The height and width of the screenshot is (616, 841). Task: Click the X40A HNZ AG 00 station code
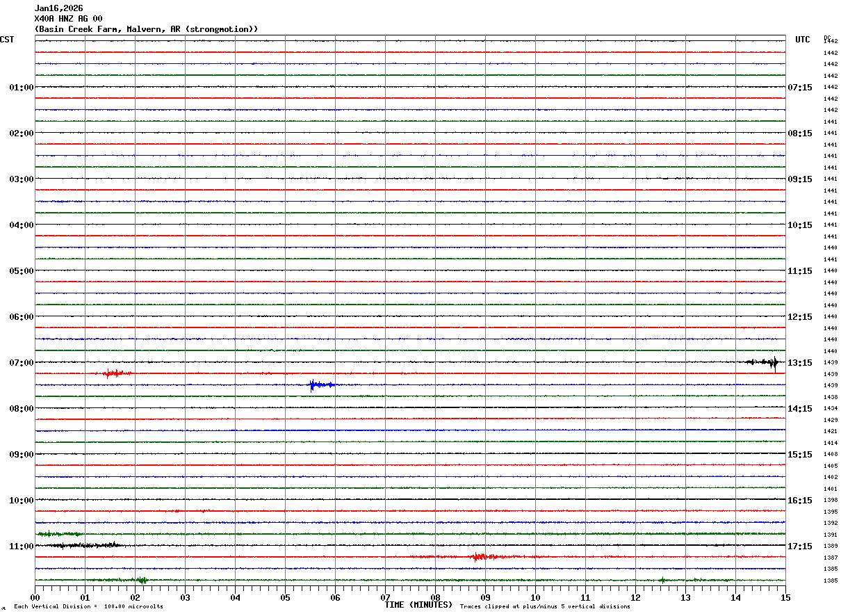[68, 19]
